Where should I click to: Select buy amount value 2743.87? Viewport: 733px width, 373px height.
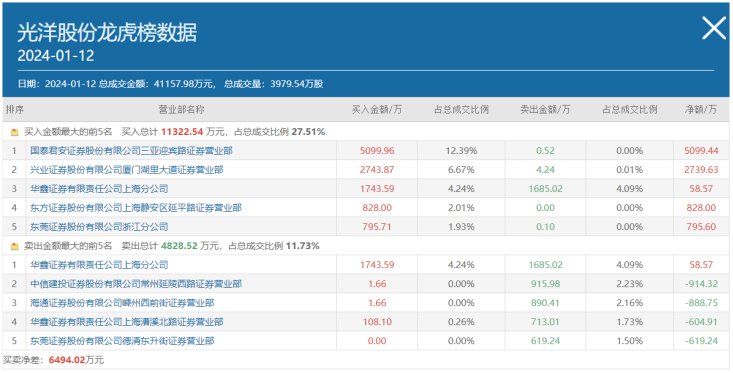coord(377,170)
